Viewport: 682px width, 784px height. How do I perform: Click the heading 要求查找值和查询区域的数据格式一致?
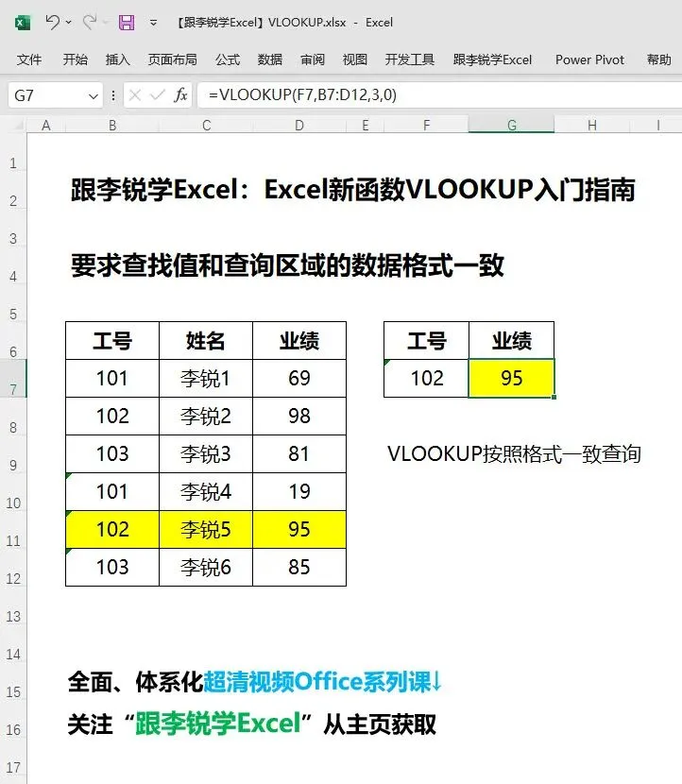pyautogui.click(x=287, y=265)
